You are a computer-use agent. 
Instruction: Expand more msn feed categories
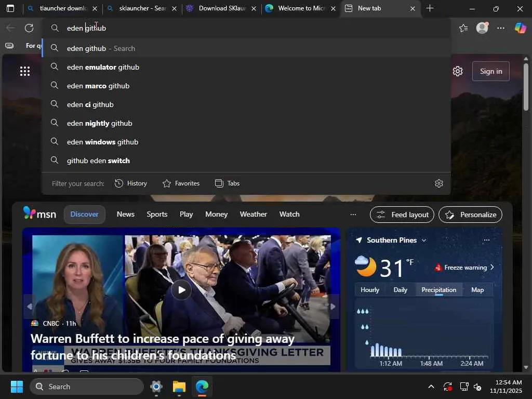click(x=353, y=215)
